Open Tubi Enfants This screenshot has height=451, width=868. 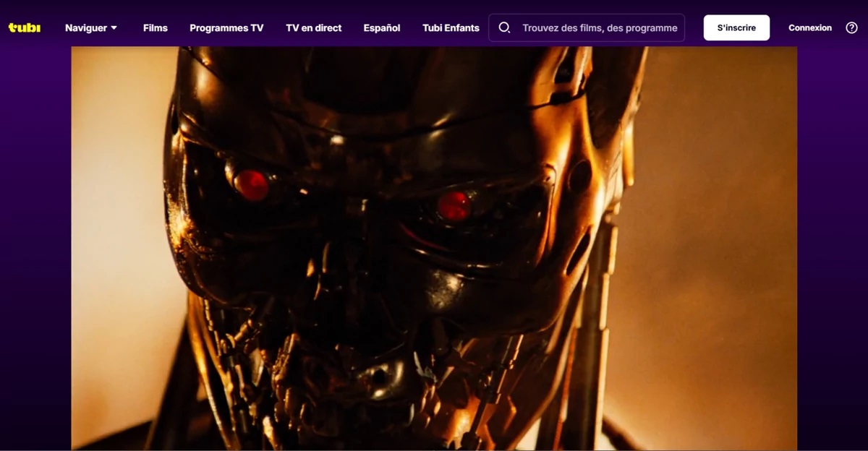pos(450,27)
